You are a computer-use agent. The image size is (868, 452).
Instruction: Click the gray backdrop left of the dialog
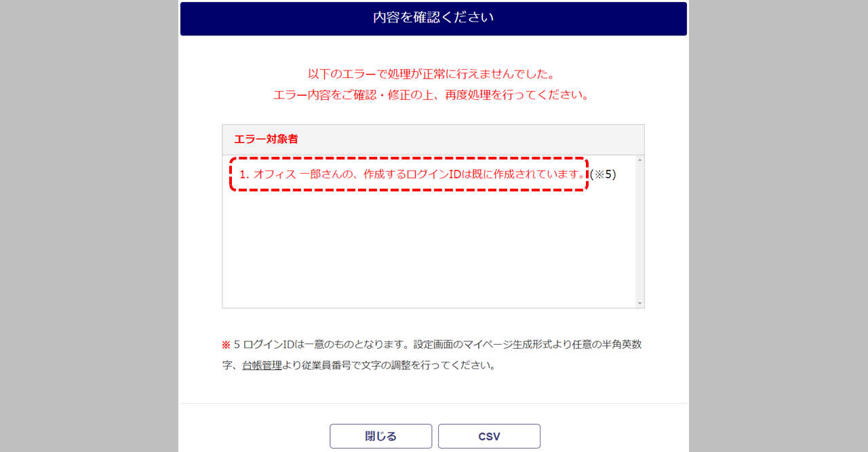pos(89,226)
